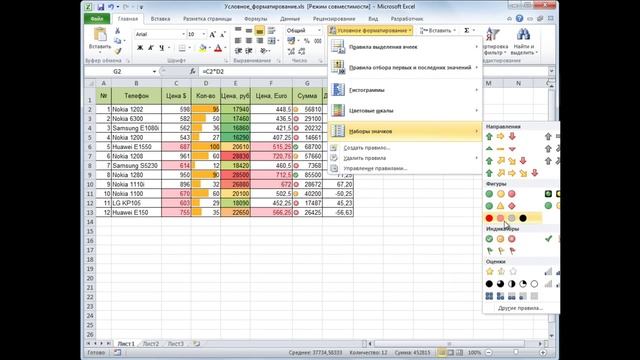
Task: Switch to the Разметка страницы tab
Action: point(207,19)
